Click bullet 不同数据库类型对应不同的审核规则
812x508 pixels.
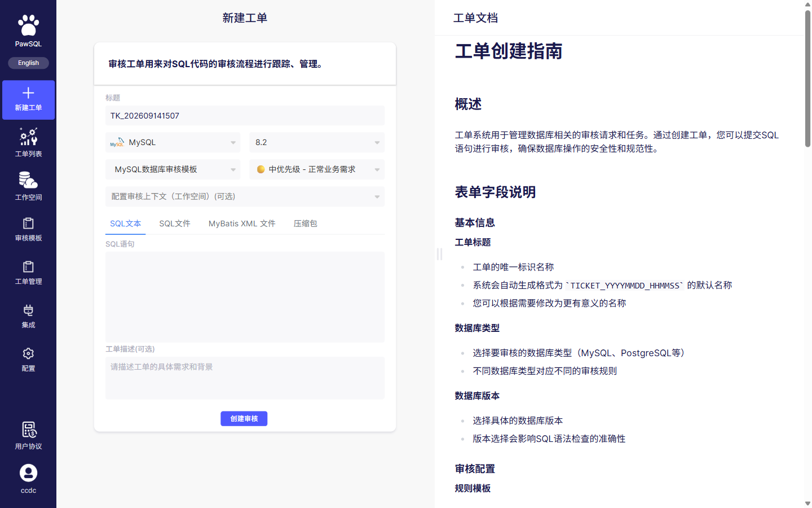(545, 371)
